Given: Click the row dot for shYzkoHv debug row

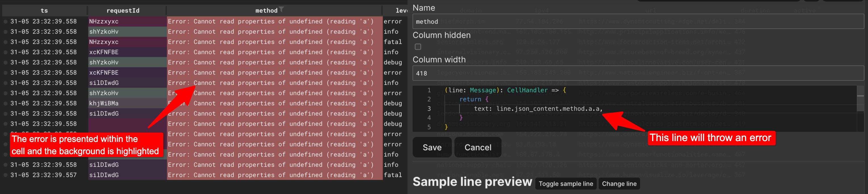Looking at the screenshot, I should pos(6,62).
